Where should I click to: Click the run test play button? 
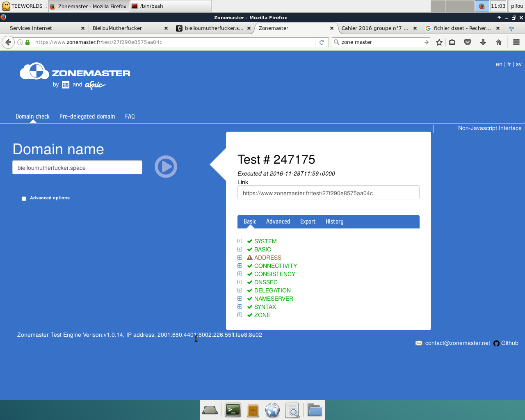click(x=166, y=167)
